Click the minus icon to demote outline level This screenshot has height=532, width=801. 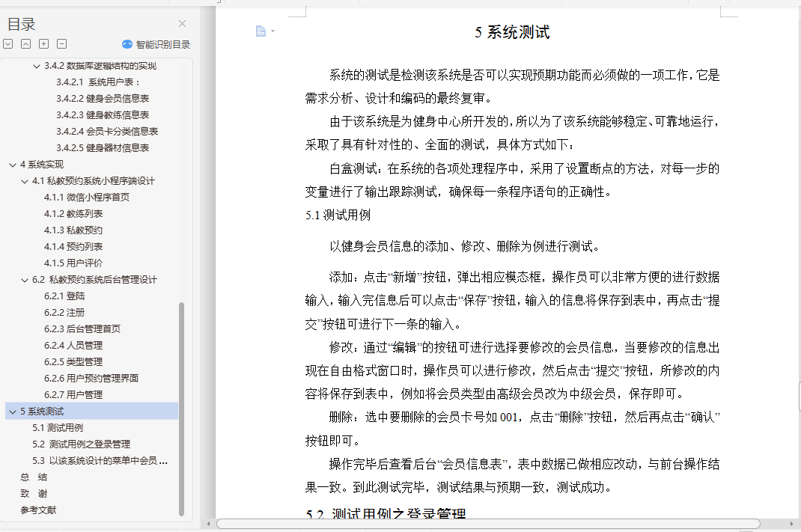coord(62,44)
